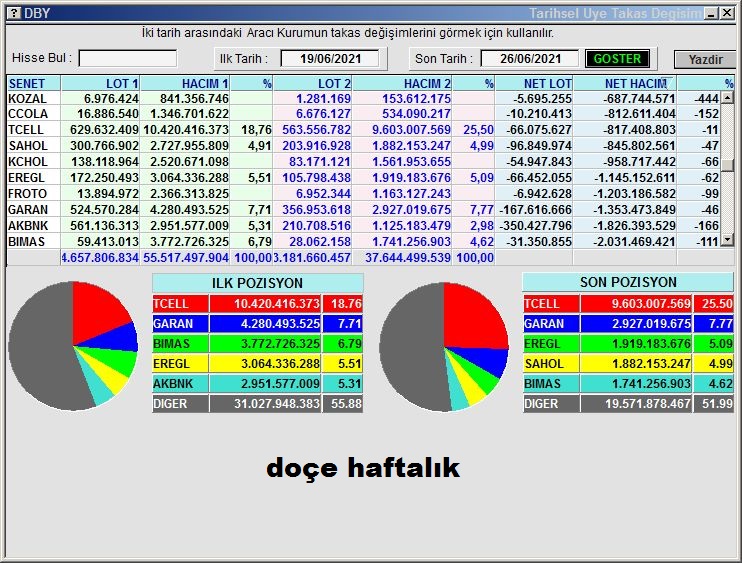Image resolution: width=742 pixels, height=563 pixels.
Task: Click yellow SAHOL swatch in SON POZISYON
Action: click(551, 364)
